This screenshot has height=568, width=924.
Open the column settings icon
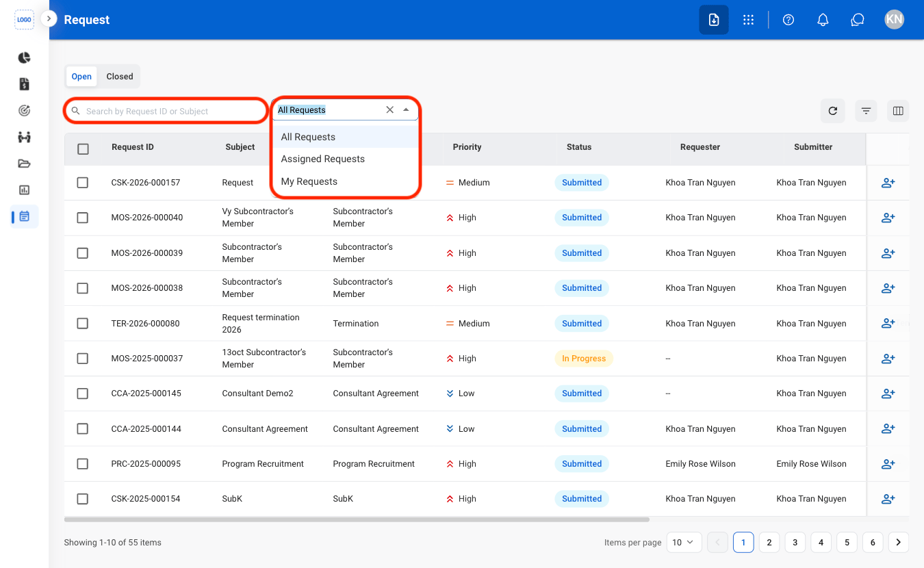pyautogui.click(x=898, y=111)
